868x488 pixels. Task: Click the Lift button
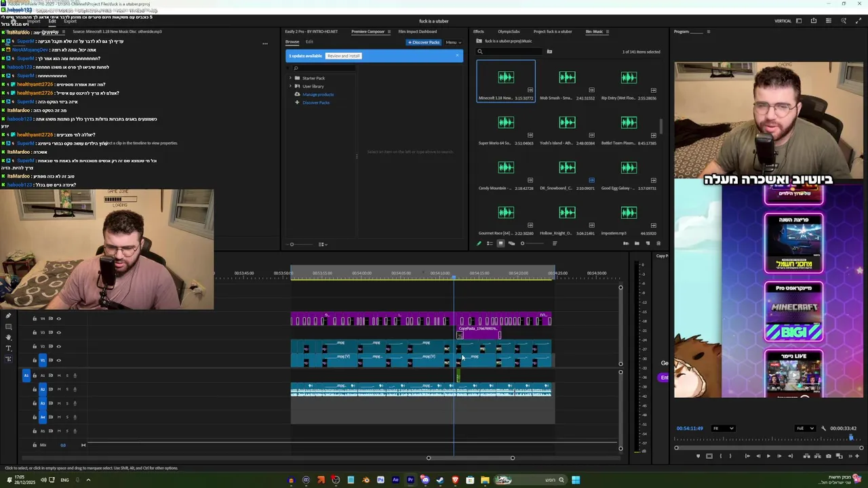pyautogui.click(x=807, y=456)
